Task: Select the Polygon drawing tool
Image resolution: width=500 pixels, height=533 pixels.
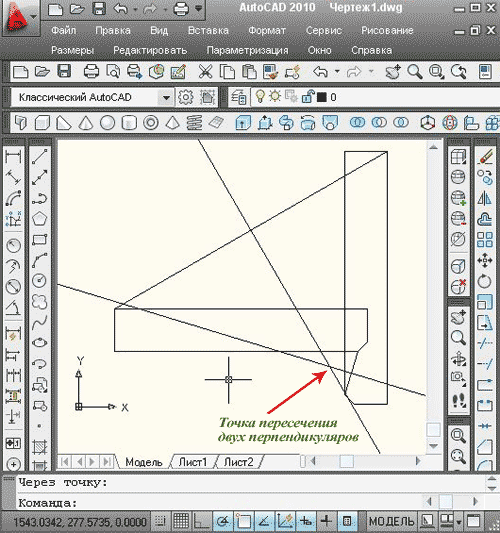Action: coord(40,219)
